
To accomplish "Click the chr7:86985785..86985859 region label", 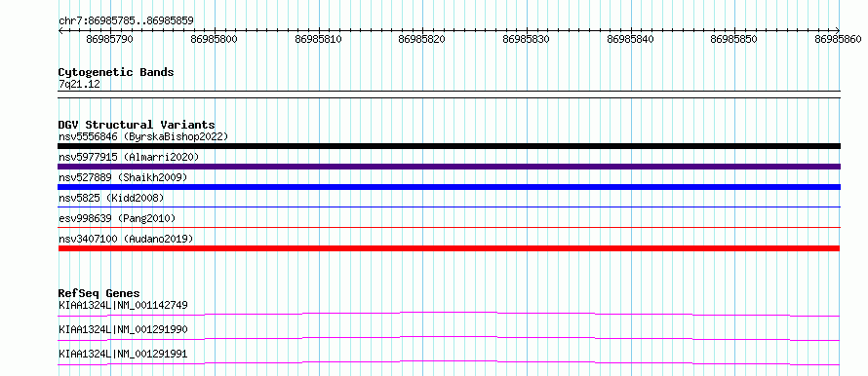I will point(126,21).
